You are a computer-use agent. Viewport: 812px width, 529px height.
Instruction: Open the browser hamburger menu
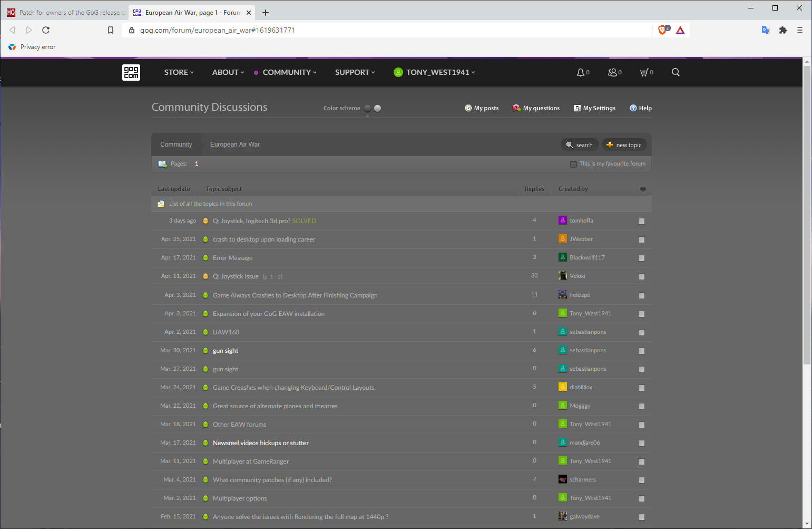click(800, 30)
